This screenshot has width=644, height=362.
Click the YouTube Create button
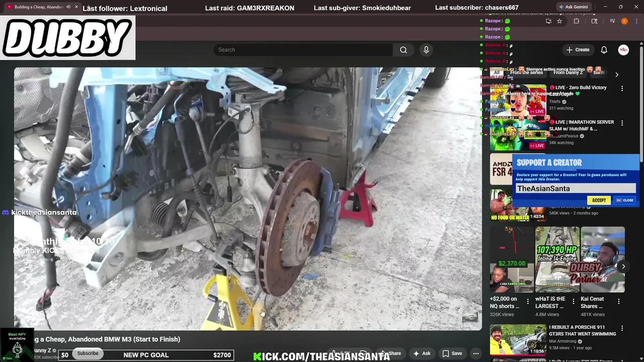point(578,50)
